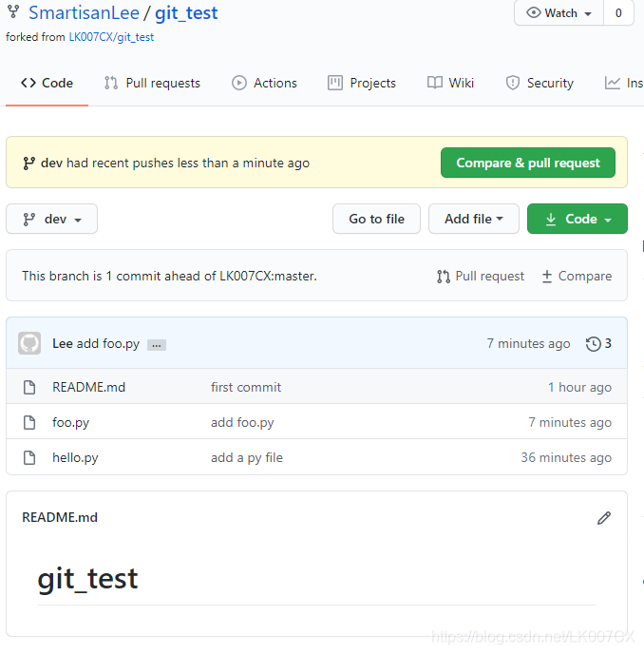Open the LK007CX/git_test fork source link
Screen dimensions: 644x654
[111, 37]
